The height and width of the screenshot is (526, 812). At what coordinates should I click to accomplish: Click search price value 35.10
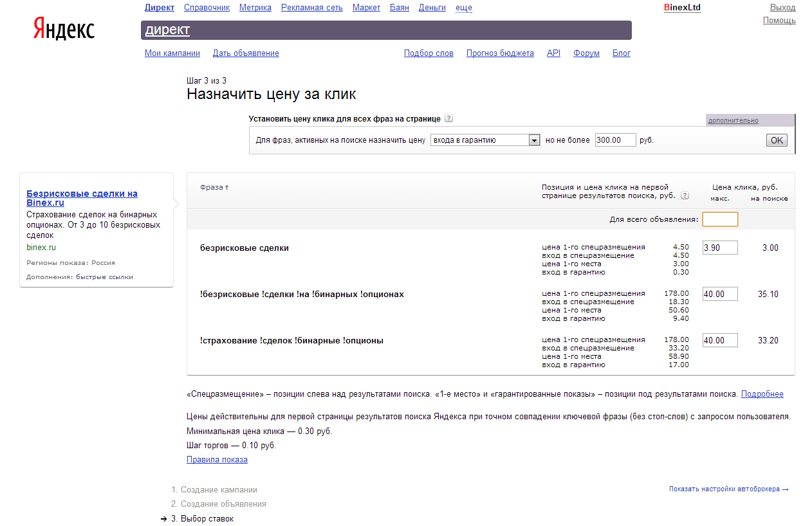point(768,294)
